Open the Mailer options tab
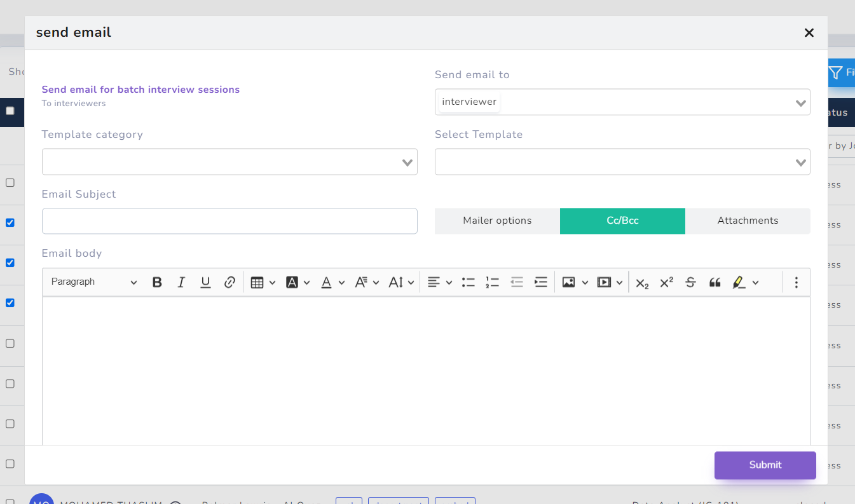The width and height of the screenshot is (855, 504). 497,221
